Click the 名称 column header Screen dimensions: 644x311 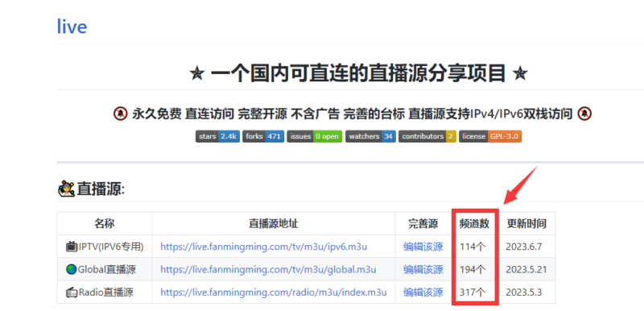tap(105, 223)
